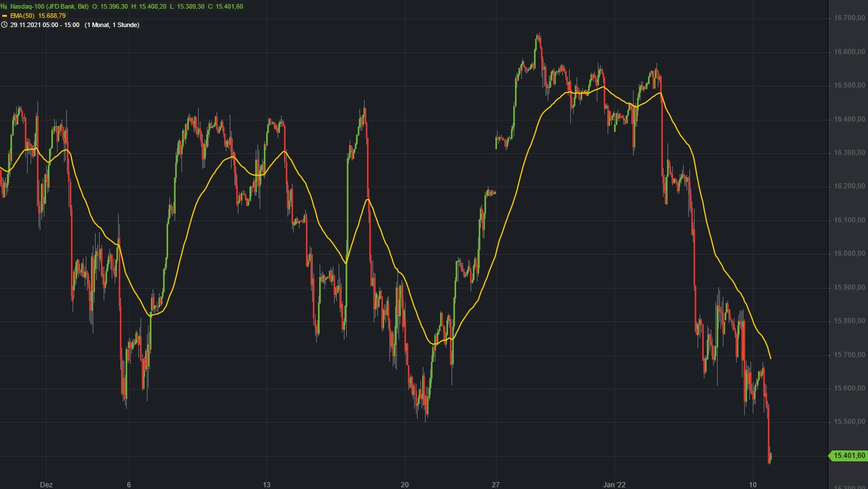Screen dimensions: 868x489
Task: Click the EMA(50) value 15.688,79
Action: [x=52, y=15]
